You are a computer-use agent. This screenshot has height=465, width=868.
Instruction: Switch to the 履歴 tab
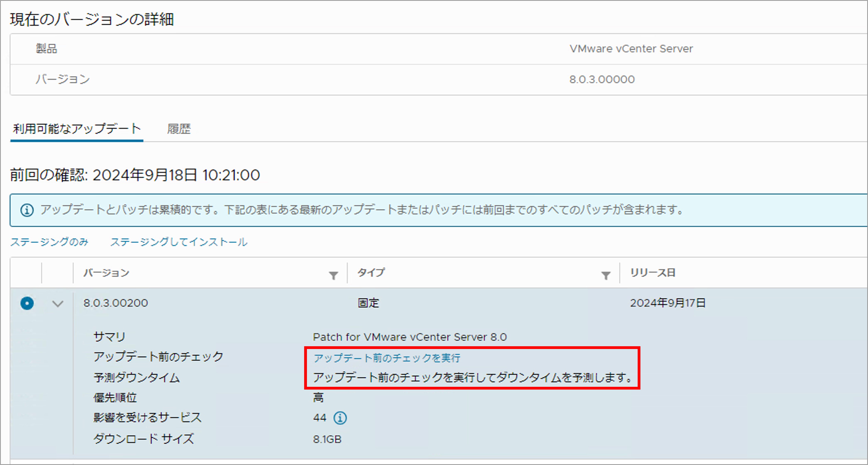[x=179, y=129]
